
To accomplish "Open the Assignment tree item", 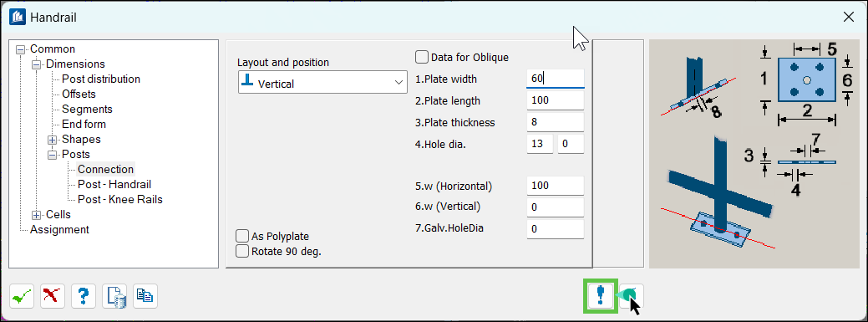I will coord(59,229).
